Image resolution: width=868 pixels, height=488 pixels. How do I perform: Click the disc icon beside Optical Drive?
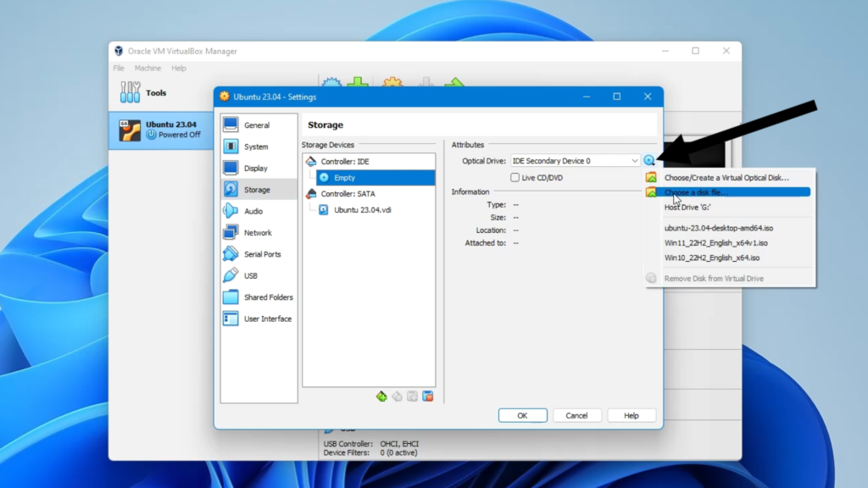click(649, 160)
